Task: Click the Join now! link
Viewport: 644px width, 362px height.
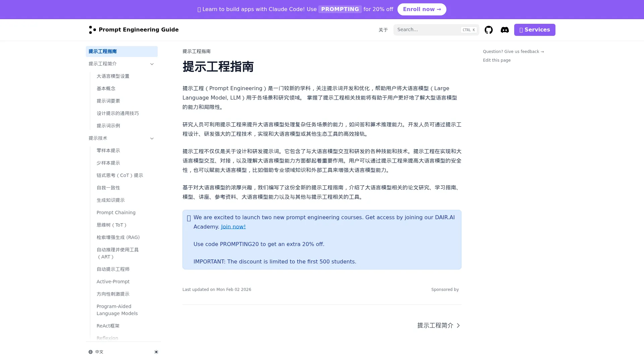Action: (x=233, y=227)
